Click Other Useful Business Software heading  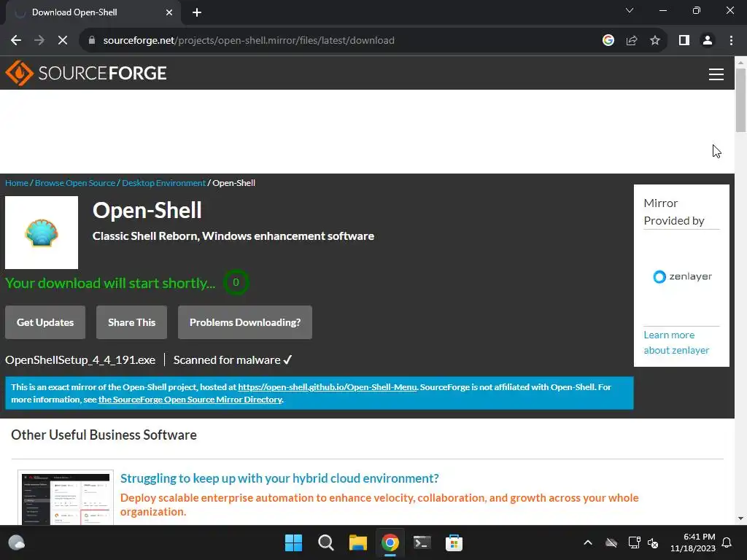104,435
